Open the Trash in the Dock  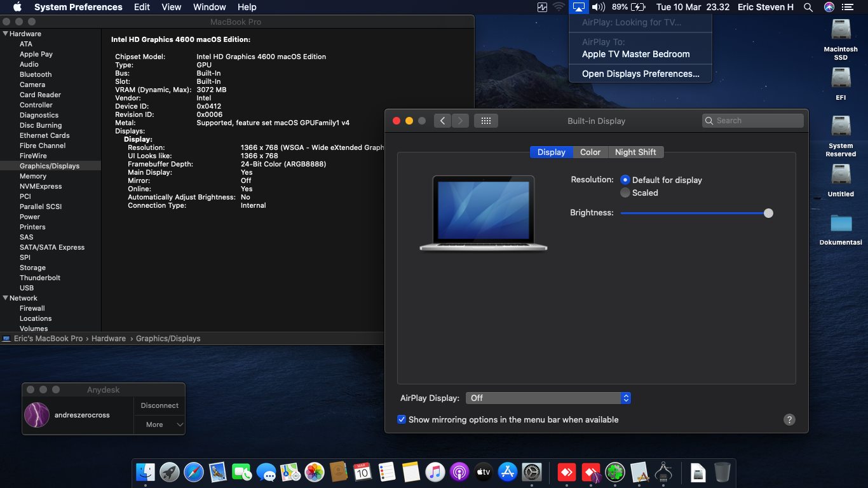pyautogui.click(x=722, y=472)
